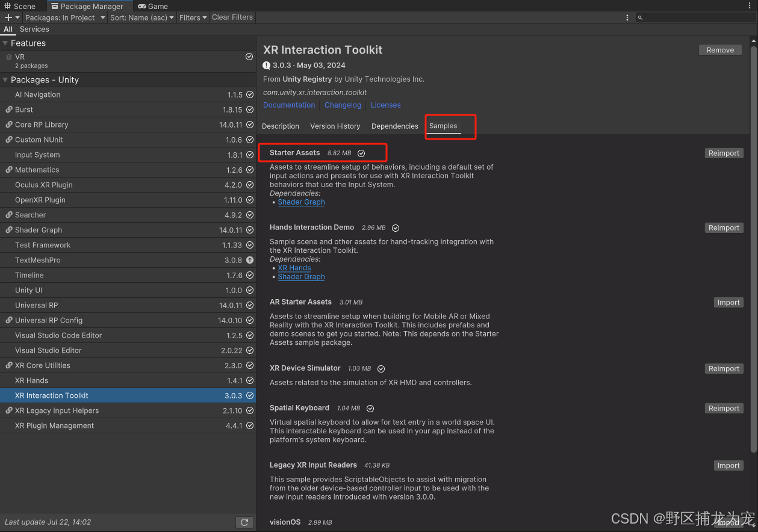Select the XR Interaction Toolkit package row
Screen dimensions: 758x532
point(128,395)
